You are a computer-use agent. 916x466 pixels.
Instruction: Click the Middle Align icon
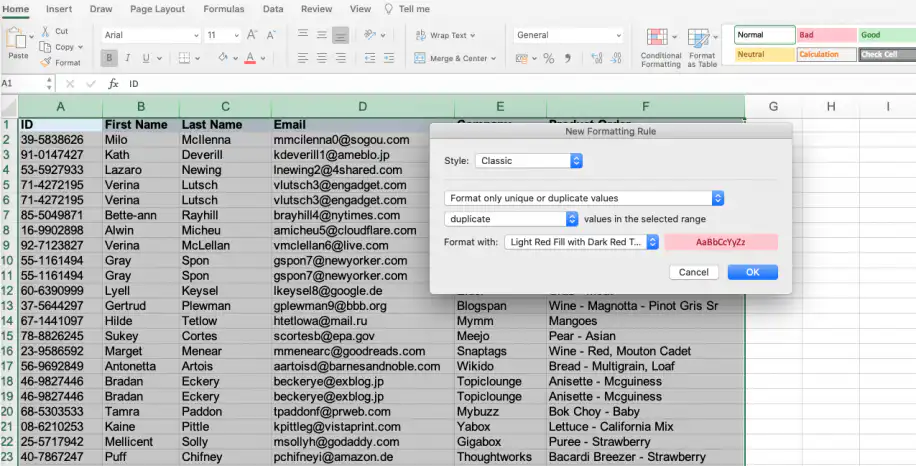click(x=321, y=35)
